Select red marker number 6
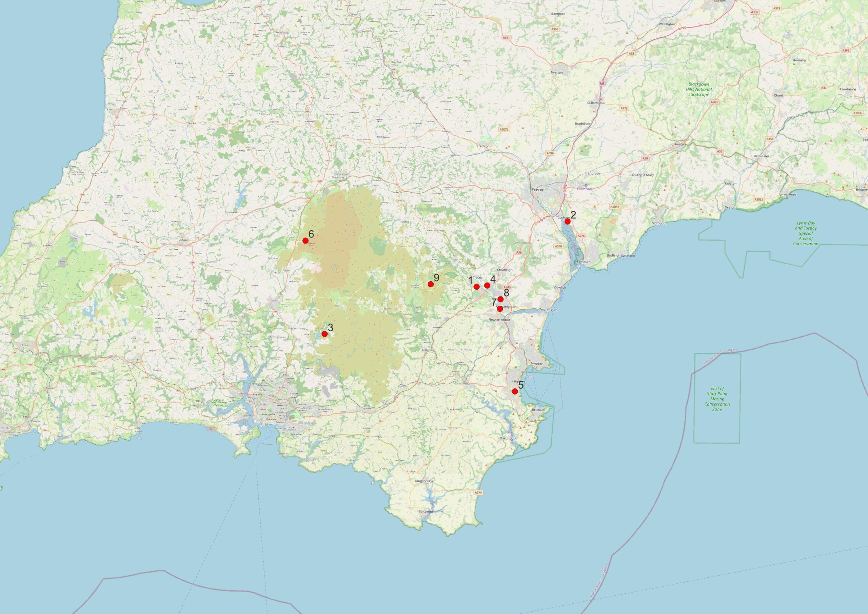This screenshot has width=868, height=614. 305,241
